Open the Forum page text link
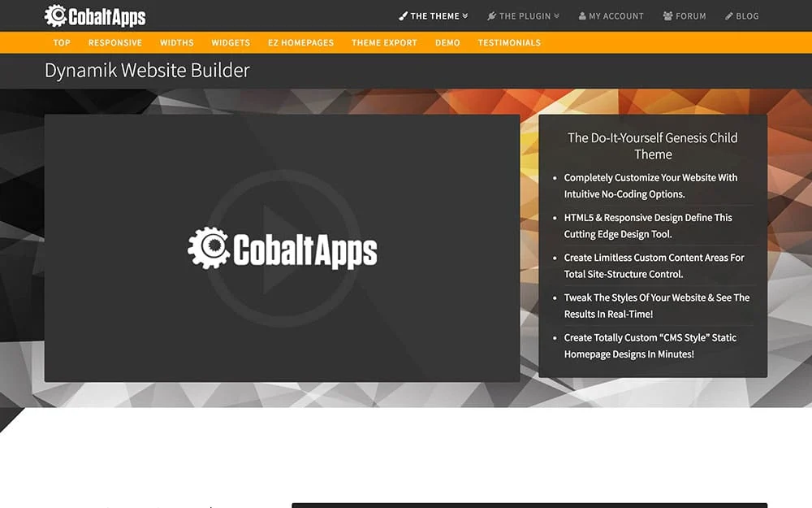Viewport: 812px width, 508px height. pyautogui.click(x=691, y=16)
